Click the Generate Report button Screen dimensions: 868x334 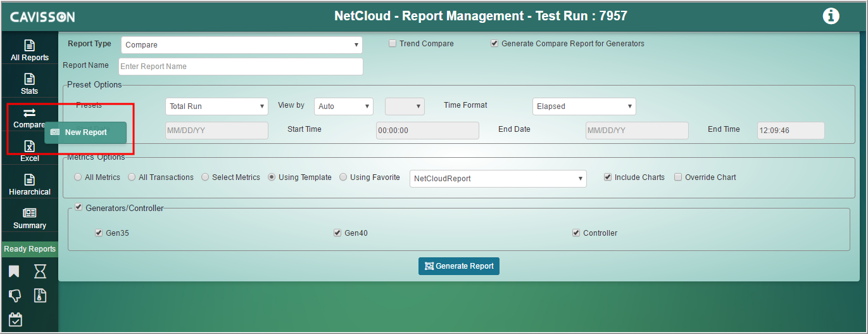coord(459,266)
